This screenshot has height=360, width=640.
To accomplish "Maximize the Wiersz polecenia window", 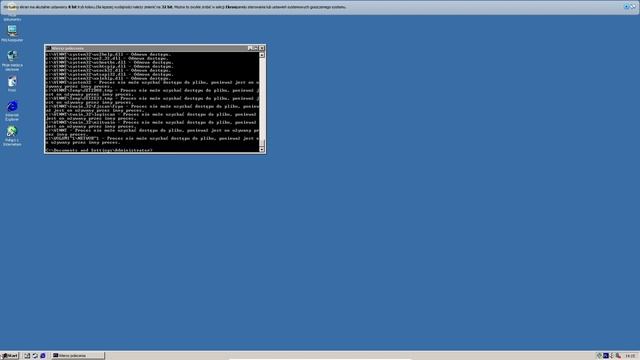I will (x=255, y=48).
